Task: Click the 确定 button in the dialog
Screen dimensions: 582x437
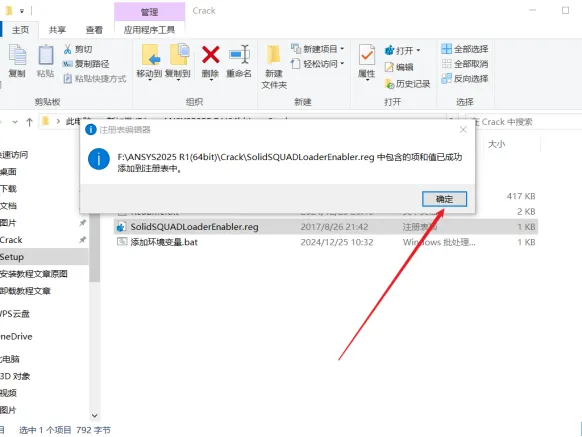Action: tap(444, 199)
